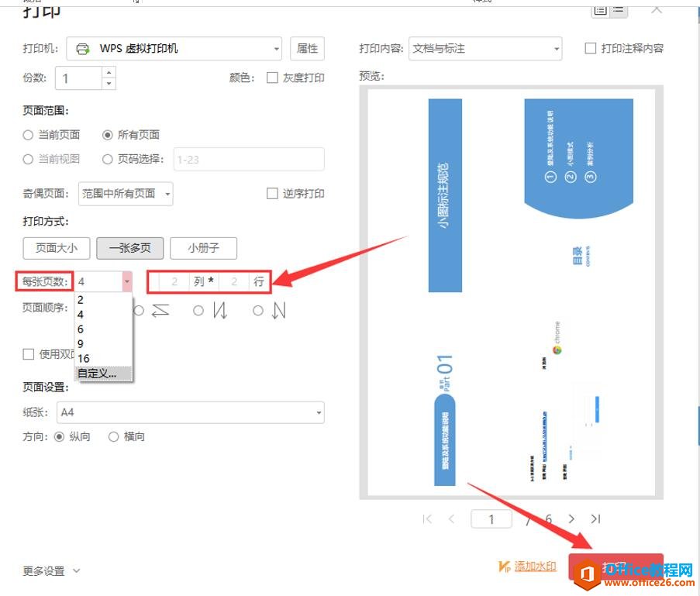Click the 添加水印 add watermark link
700x596 pixels.
coord(535,567)
